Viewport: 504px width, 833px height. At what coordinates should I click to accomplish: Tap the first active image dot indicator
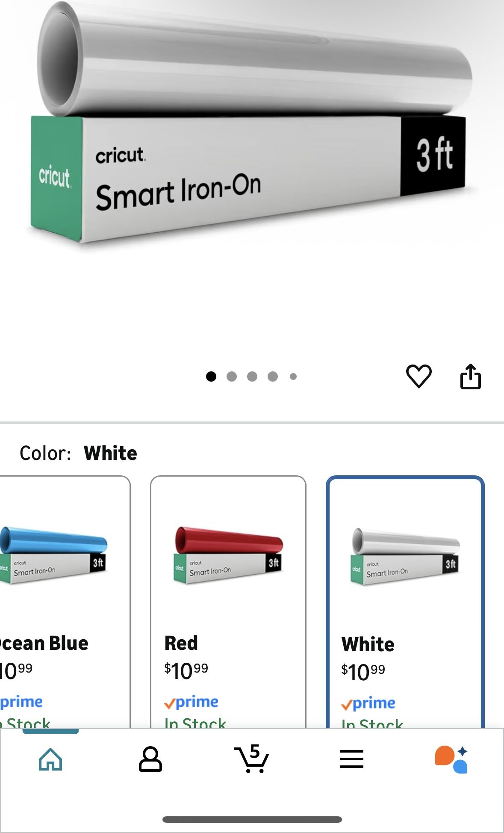211,376
